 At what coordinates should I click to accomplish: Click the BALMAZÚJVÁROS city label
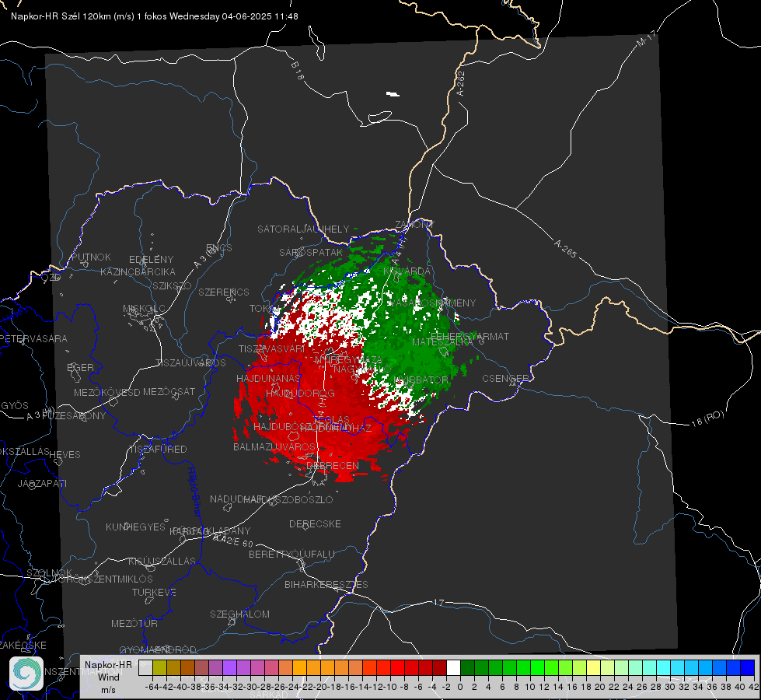coord(275,446)
